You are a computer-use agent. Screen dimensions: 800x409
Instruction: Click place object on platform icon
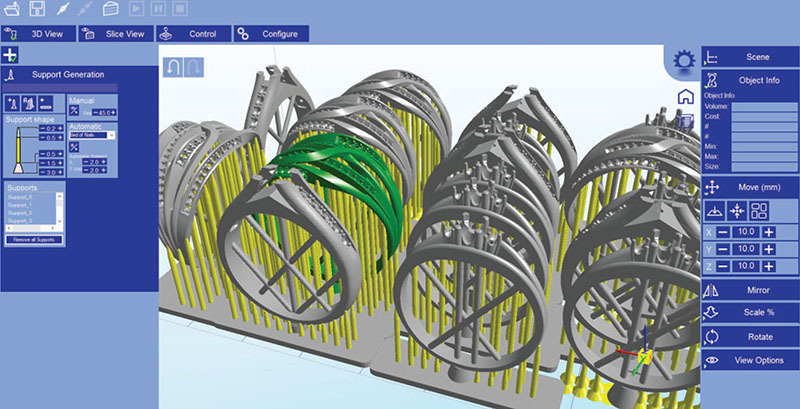coord(714,211)
